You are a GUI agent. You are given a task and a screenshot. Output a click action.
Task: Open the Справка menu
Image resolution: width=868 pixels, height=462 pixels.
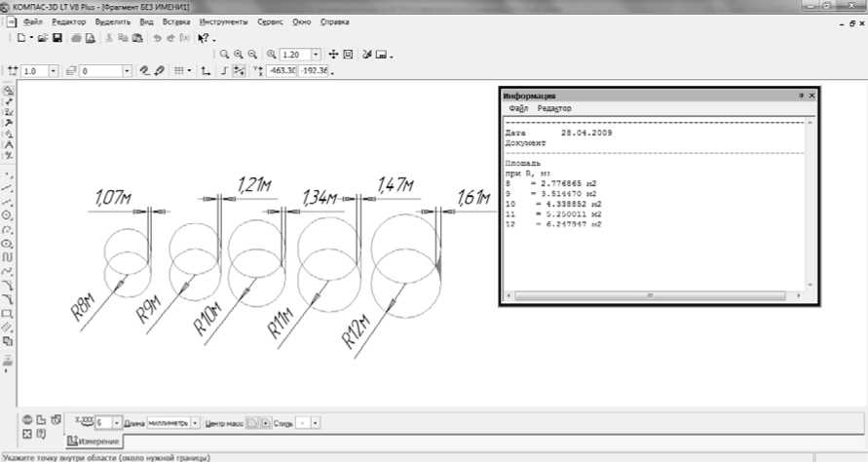334,22
